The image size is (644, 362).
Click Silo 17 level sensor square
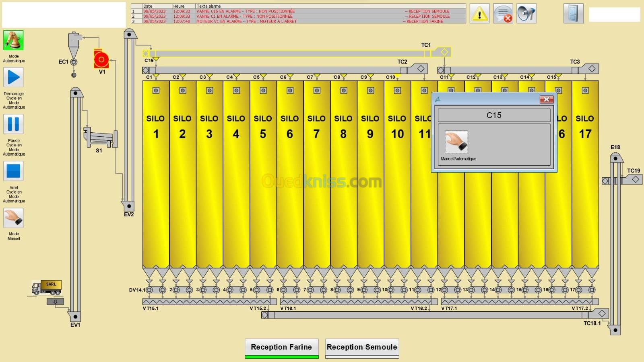pyautogui.click(x=585, y=90)
